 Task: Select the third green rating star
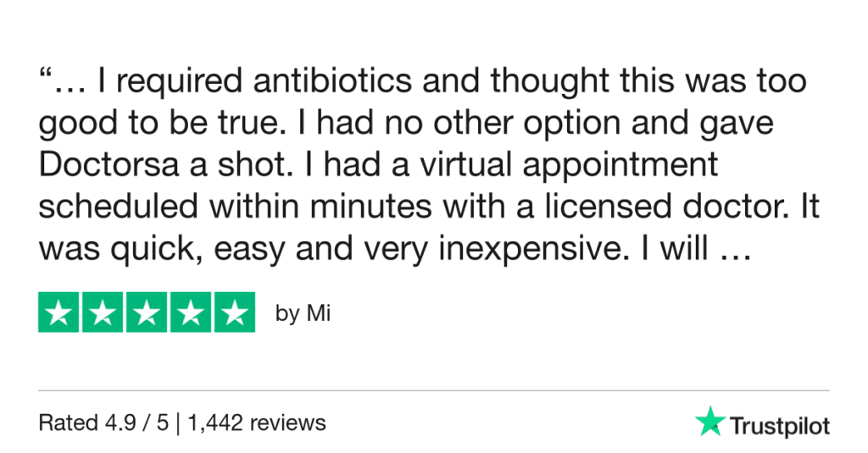tap(147, 312)
